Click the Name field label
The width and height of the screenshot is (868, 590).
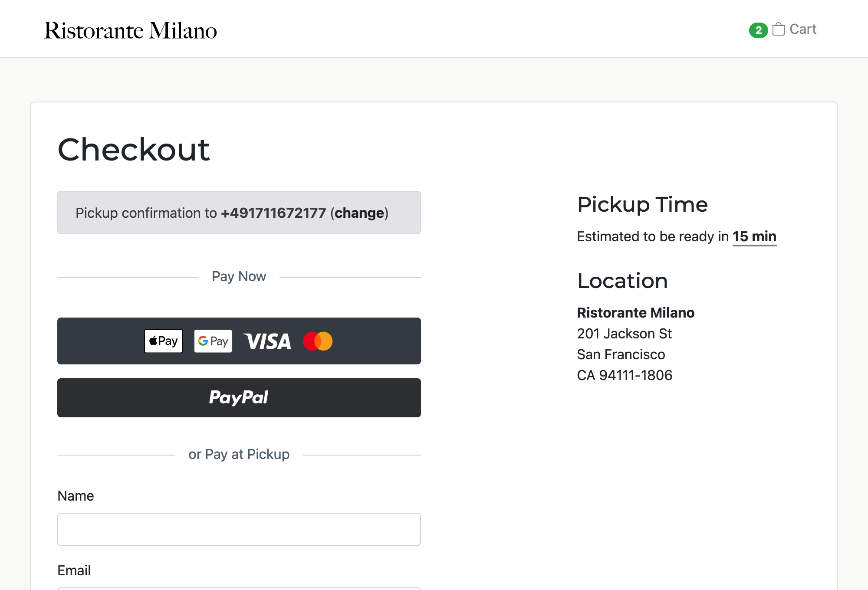pyautogui.click(x=76, y=496)
